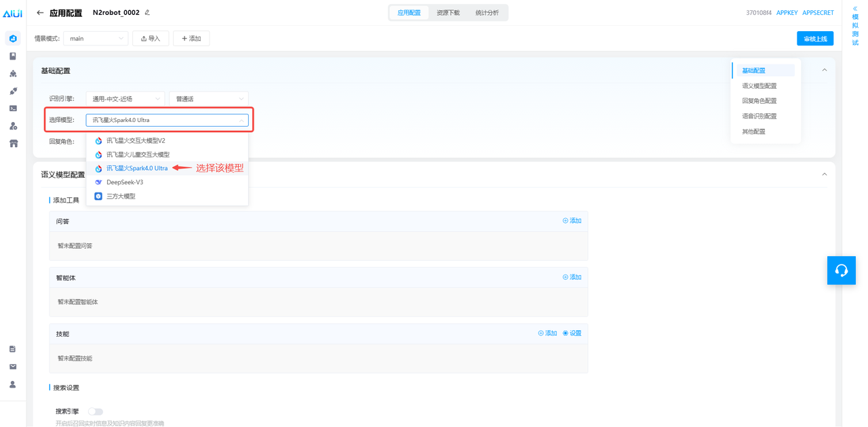The image size is (868, 427).
Task: Open the customer service headset widget
Action: pyautogui.click(x=842, y=270)
